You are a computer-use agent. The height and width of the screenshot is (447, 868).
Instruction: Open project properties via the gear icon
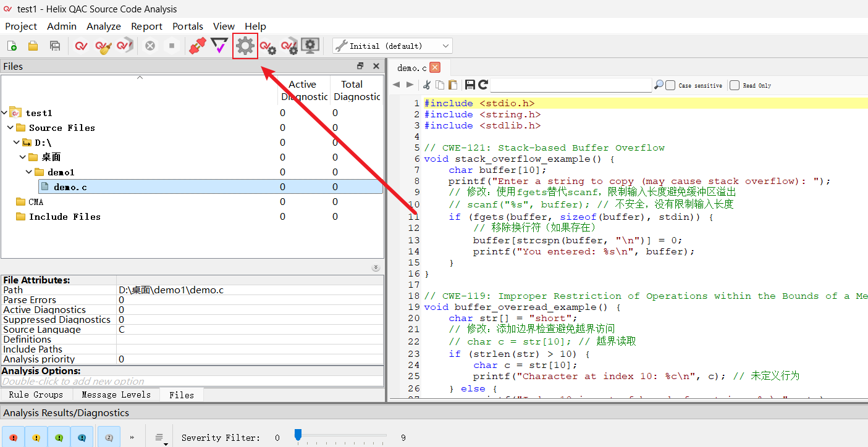(x=245, y=46)
